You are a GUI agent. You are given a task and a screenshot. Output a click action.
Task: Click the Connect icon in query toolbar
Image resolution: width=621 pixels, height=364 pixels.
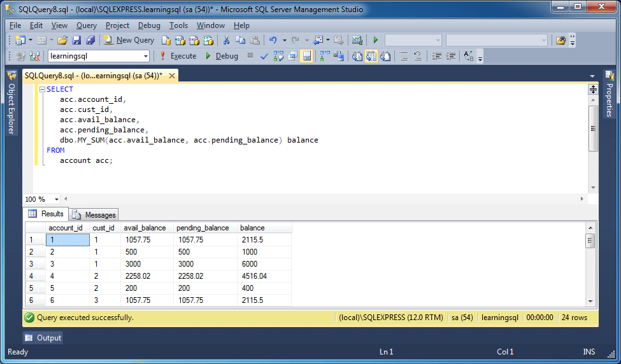click(x=20, y=56)
